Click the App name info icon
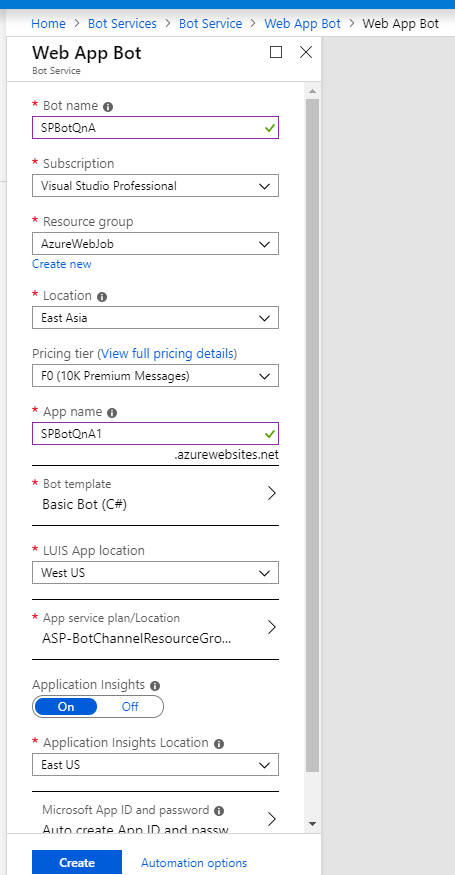Viewport: 455px width, 875px height. pos(112,413)
